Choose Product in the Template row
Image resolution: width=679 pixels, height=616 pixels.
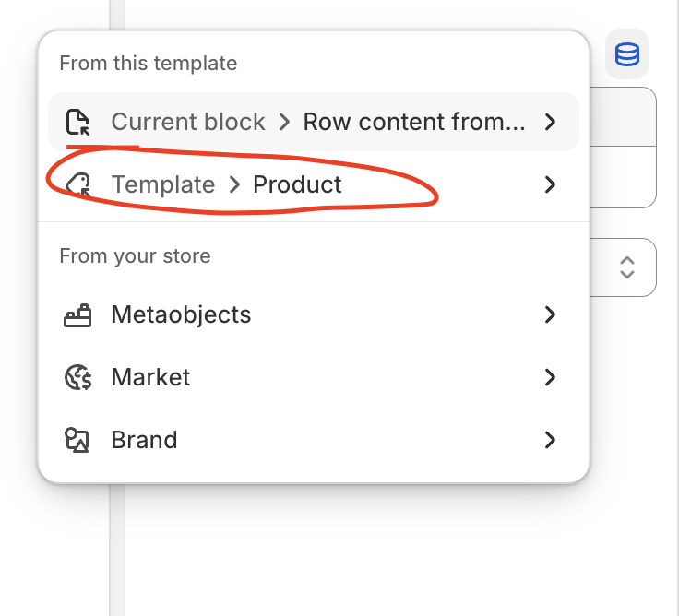(297, 184)
